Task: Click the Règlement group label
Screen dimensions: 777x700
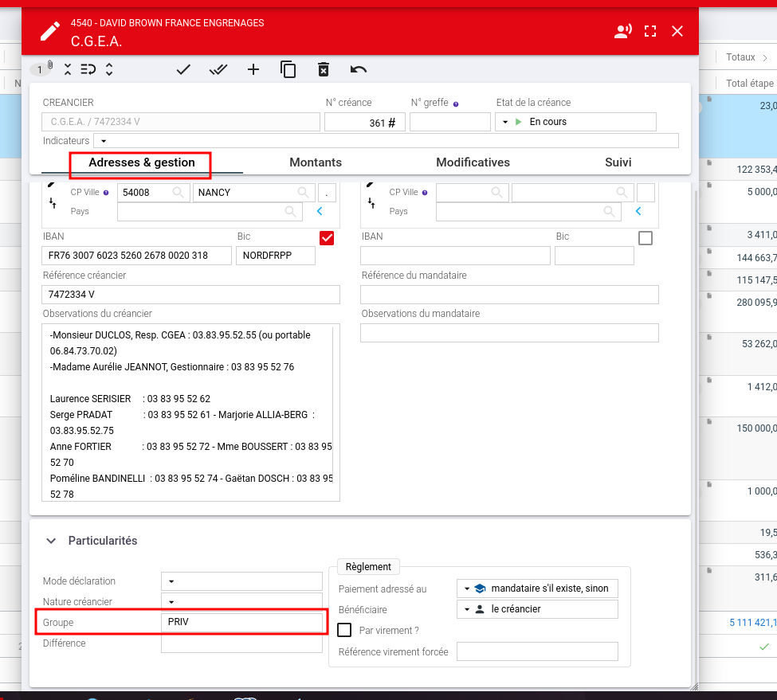Action: [368, 567]
